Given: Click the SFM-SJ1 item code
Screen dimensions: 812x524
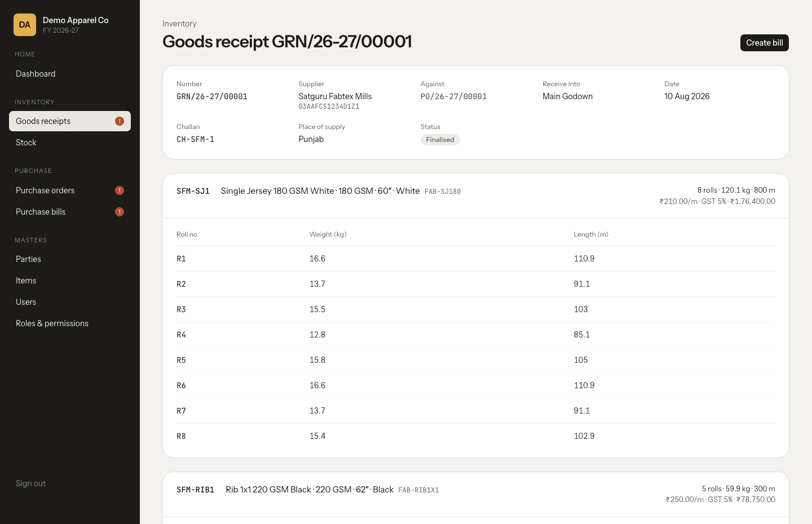Looking at the screenshot, I should tap(193, 191).
